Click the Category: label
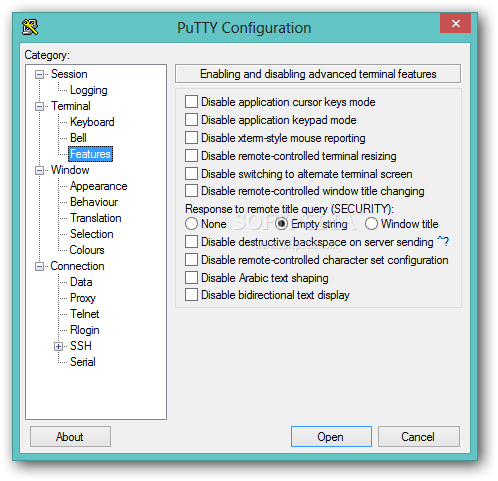The image size is (498, 481). tap(47, 55)
